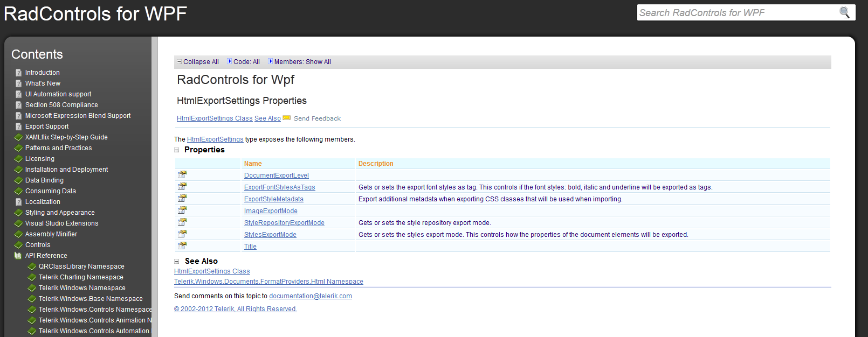The height and width of the screenshot is (337, 868).
Task: Click the RadControls for WPF page title
Action: (x=95, y=13)
